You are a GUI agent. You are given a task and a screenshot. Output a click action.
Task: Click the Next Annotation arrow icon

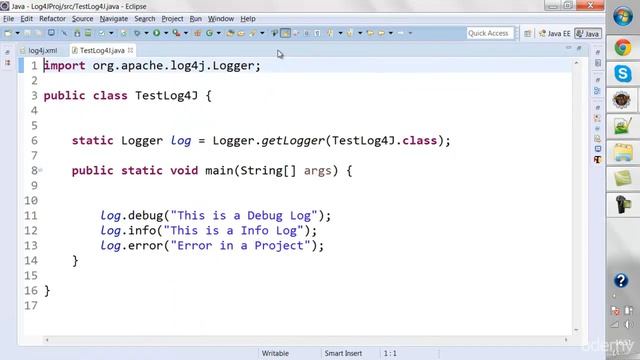coord(330,33)
